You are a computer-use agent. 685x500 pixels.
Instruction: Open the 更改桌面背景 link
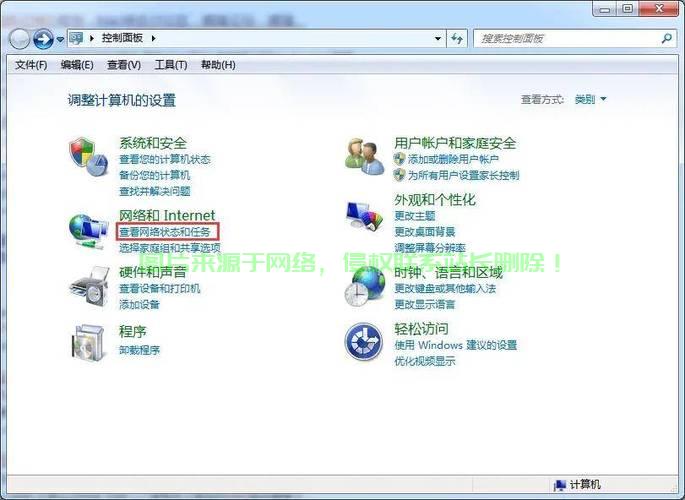click(x=424, y=232)
